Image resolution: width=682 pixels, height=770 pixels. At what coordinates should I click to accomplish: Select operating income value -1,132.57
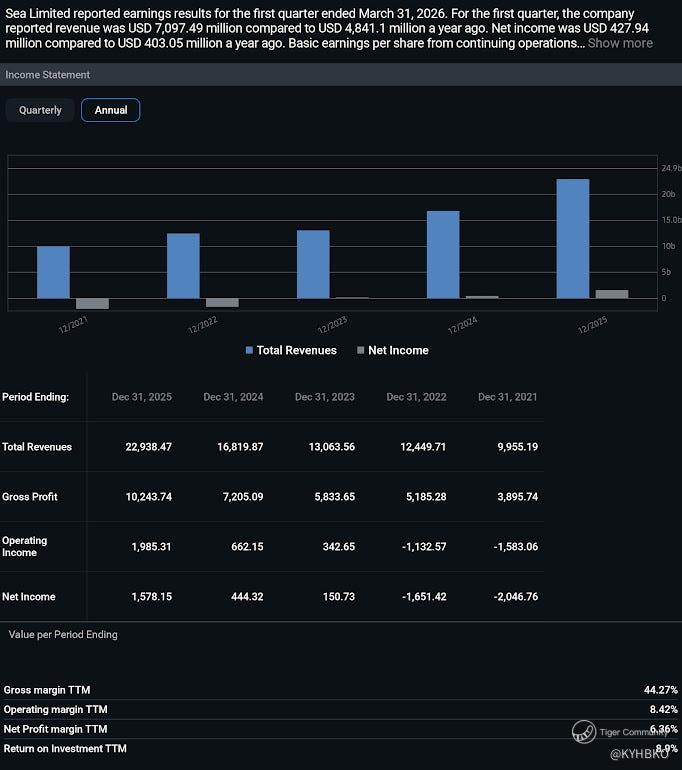[x=424, y=547]
